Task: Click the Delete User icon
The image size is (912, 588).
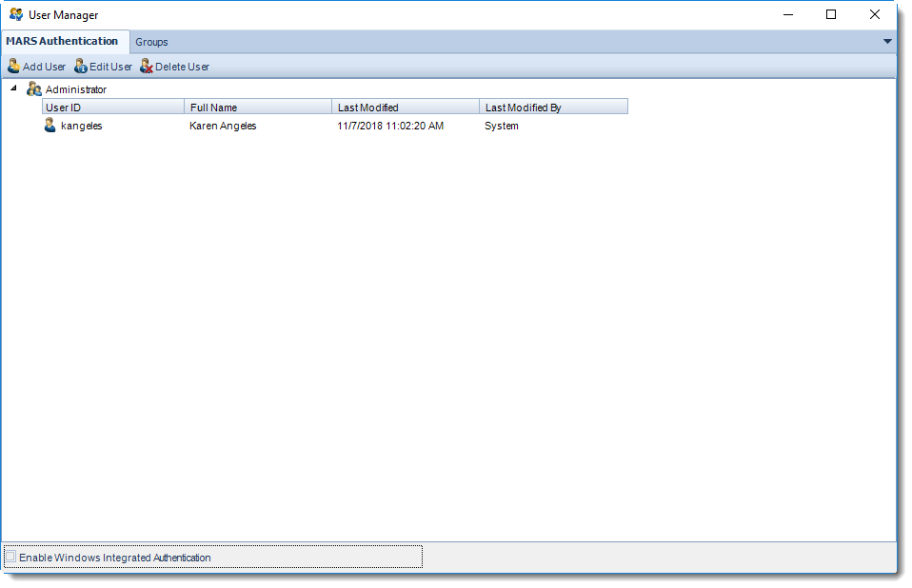Action: coord(147,67)
